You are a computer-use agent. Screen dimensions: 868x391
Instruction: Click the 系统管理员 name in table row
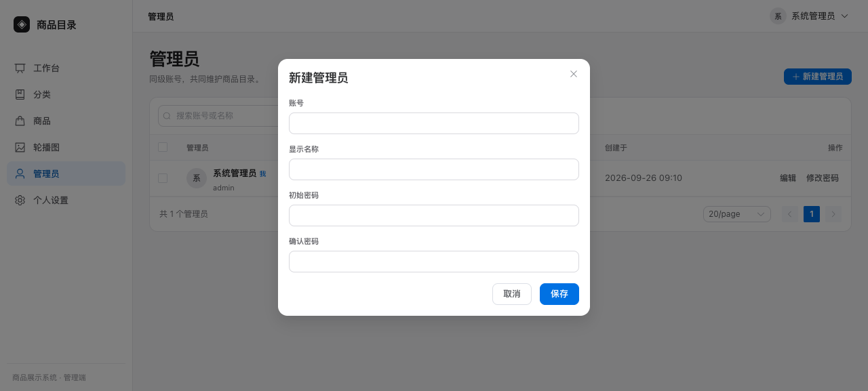[235, 173]
